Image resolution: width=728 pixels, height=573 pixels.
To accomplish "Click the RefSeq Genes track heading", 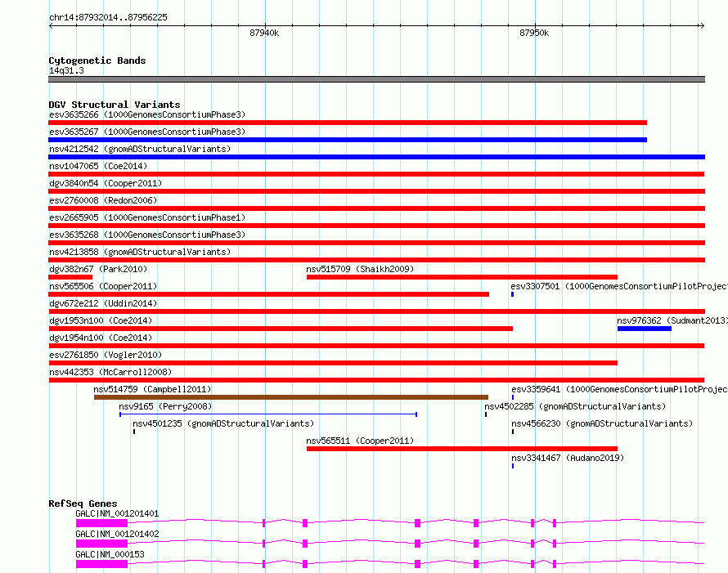I will 83,504.
